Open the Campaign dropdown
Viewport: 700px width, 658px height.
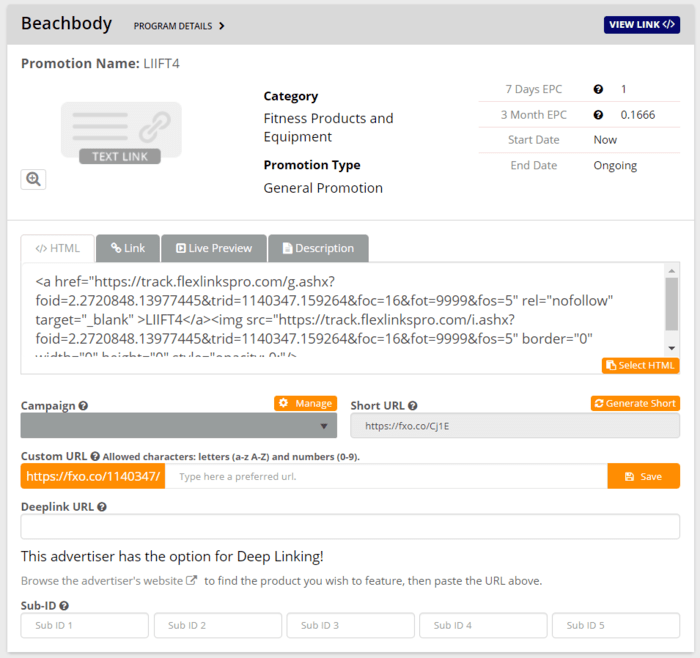(178, 426)
